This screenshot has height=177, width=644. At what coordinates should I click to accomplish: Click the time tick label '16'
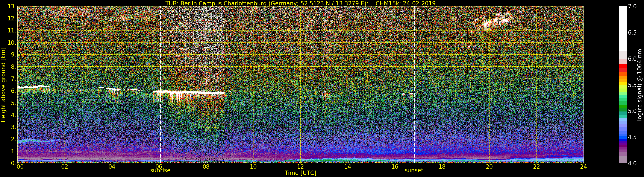pyautogui.click(x=395, y=167)
